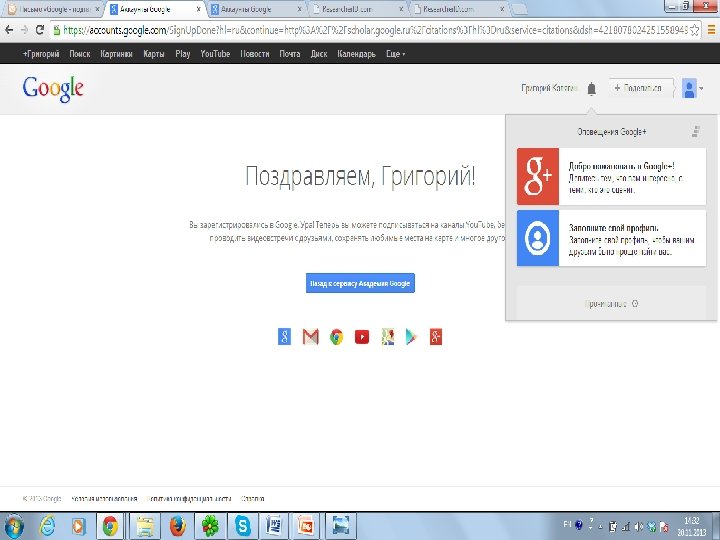The image size is (720, 540).
Task: Switch to PowerPoint from the taskbar
Action: click(306, 526)
